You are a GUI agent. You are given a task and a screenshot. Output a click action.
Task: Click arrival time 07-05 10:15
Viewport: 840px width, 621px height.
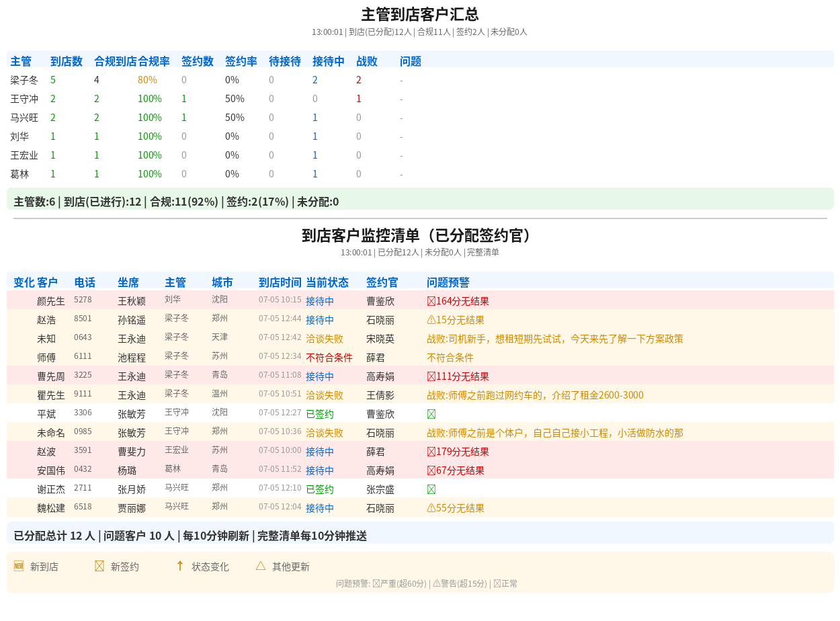[280, 299]
